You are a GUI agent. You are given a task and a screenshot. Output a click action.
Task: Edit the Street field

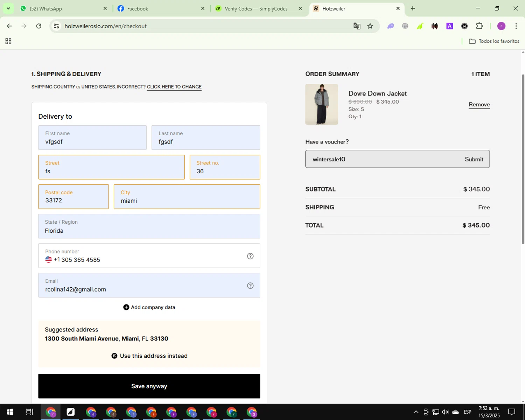(x=111, y=167)
